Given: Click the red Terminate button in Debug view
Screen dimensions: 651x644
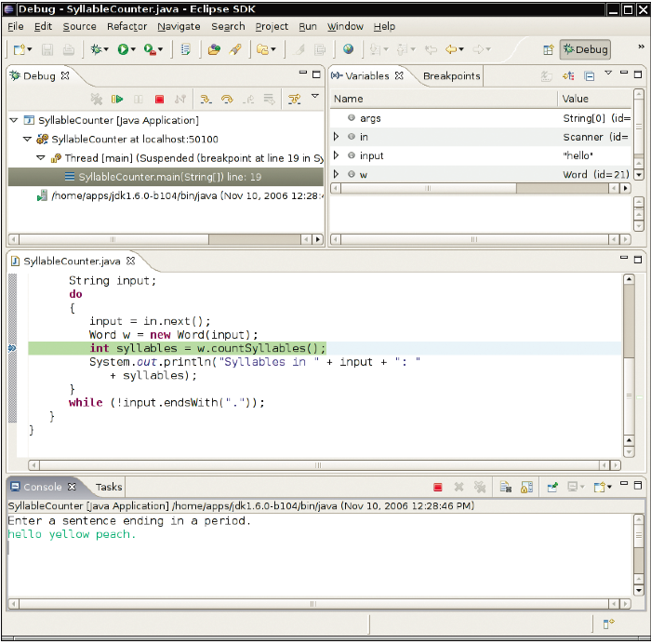Looking at the screenshot, I should [x=159, y=99].
